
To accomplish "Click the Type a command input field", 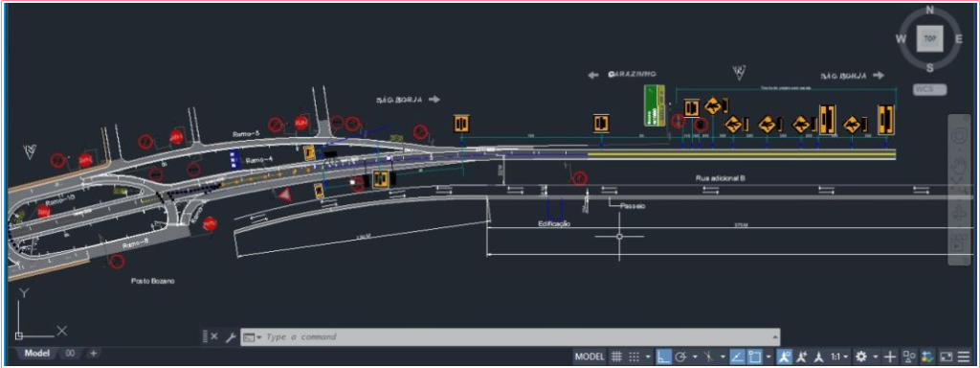I will point(519,336).
